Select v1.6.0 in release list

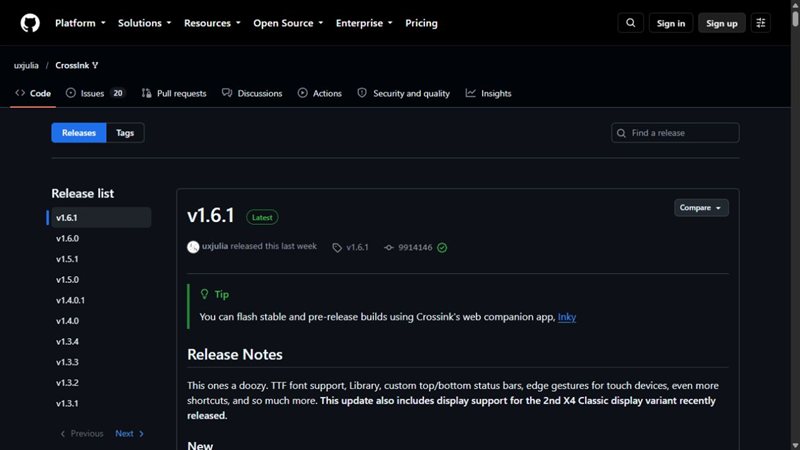101,238
